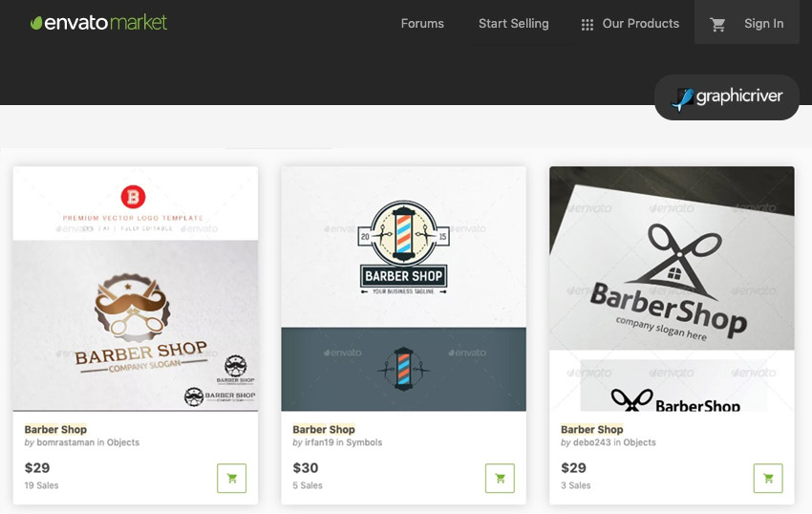Add bomrastaman's $29 Barber Shop to cart
Viewport: 812px width, 514px height.
(231, 479)
